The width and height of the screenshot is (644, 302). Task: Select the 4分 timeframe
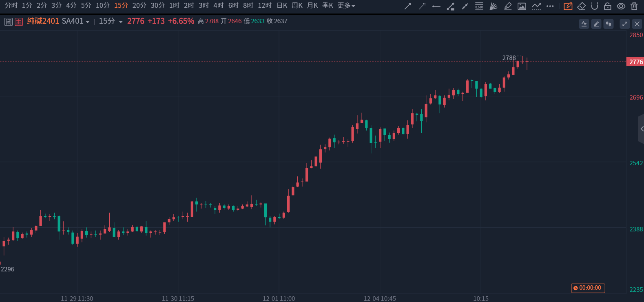[71, 6]
